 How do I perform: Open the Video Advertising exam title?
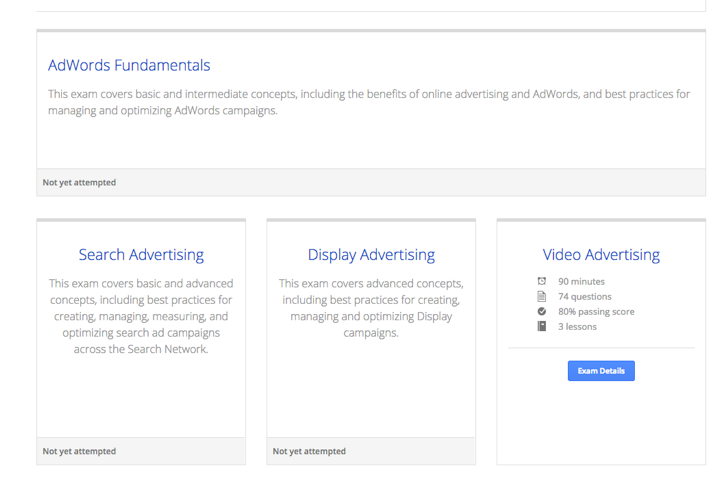[601, 255]
